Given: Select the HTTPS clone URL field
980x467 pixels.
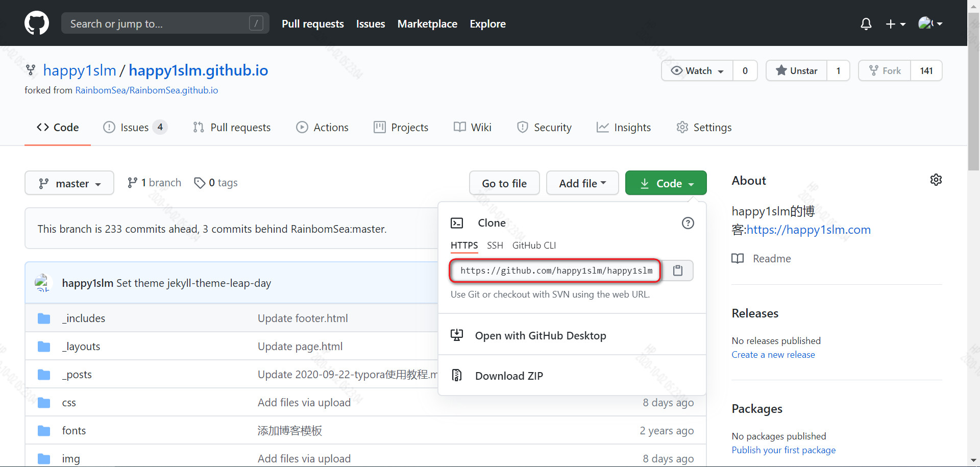Looking at the screenshot, I should click(x=555, y=271).
